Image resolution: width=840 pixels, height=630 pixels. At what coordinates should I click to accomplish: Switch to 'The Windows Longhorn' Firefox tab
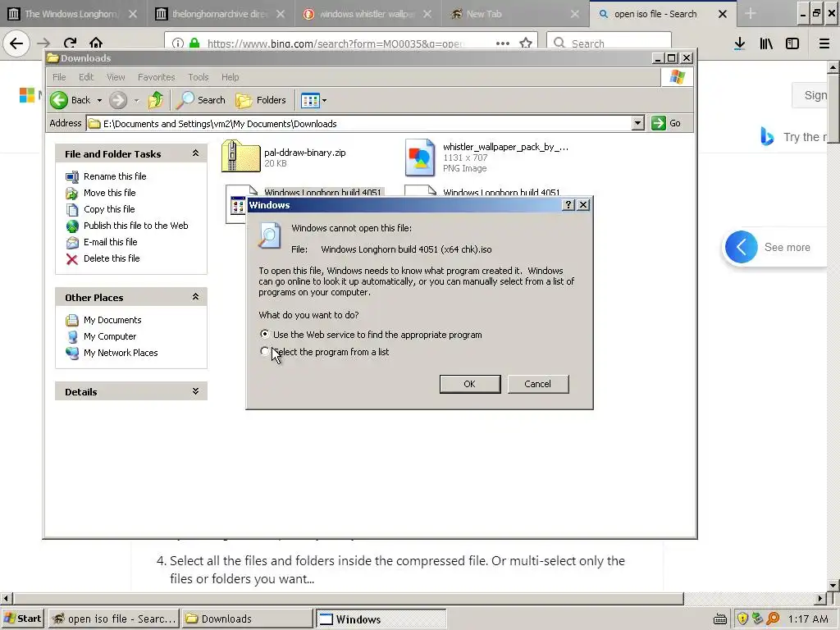click(x=72, y=14)
